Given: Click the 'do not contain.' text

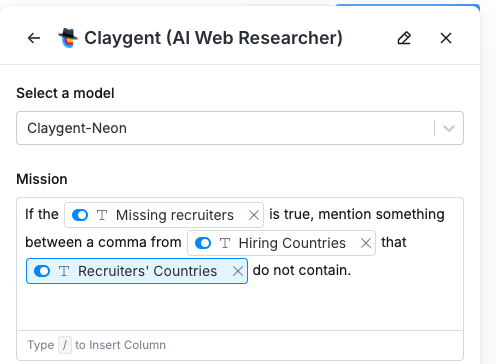Looking at the screenshot, I should pos(302,270).
